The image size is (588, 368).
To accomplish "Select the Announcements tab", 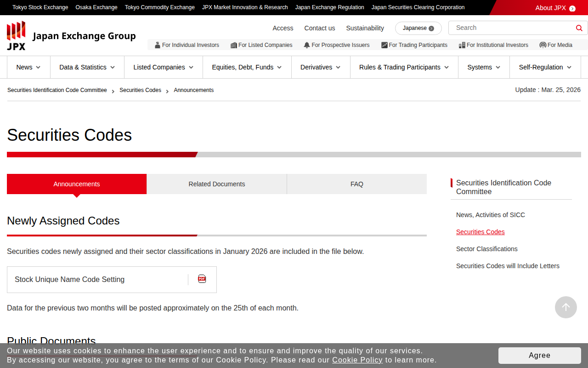I will (x=77, y=184).
